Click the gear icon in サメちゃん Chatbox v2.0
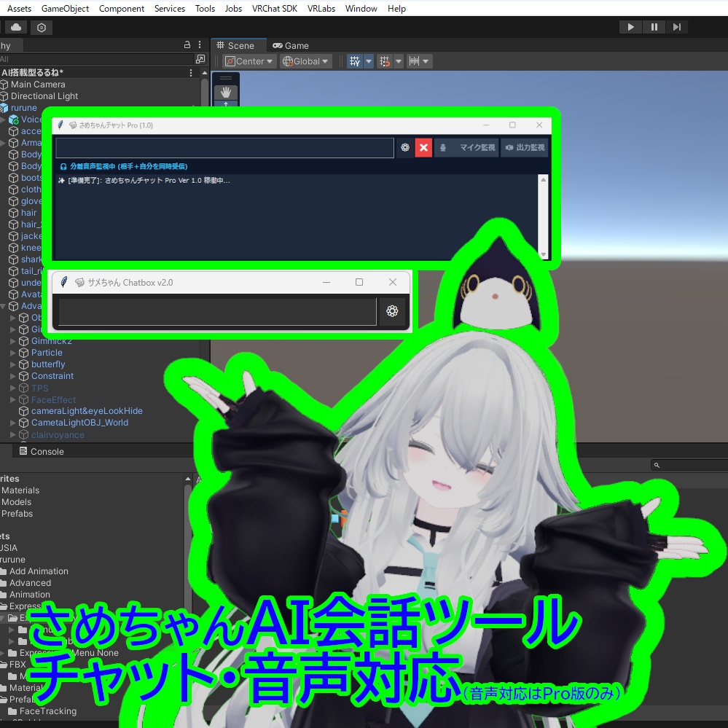728x728 pixels. [392, 311]
